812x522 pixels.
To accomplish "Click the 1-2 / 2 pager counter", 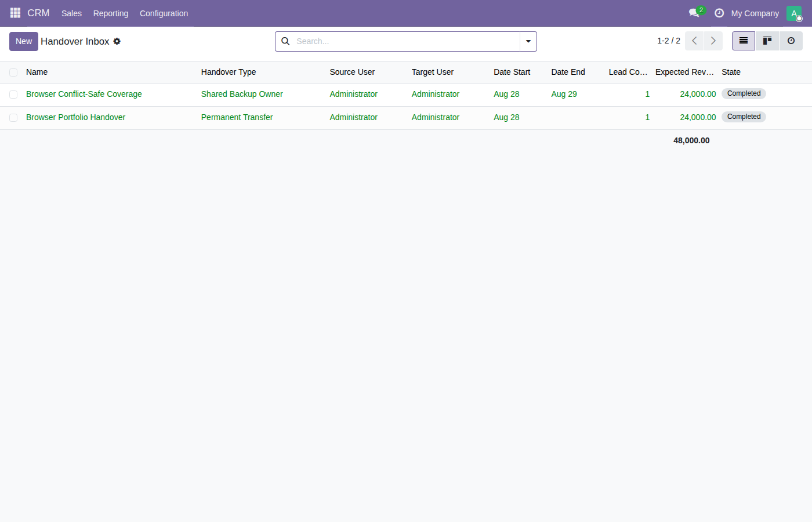I will (x=669, y=41).
